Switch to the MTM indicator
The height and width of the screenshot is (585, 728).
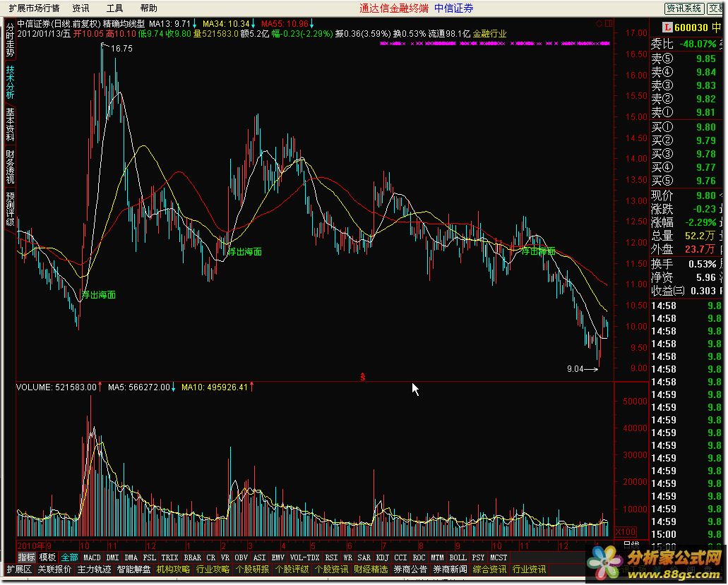(x=437, y=557)
